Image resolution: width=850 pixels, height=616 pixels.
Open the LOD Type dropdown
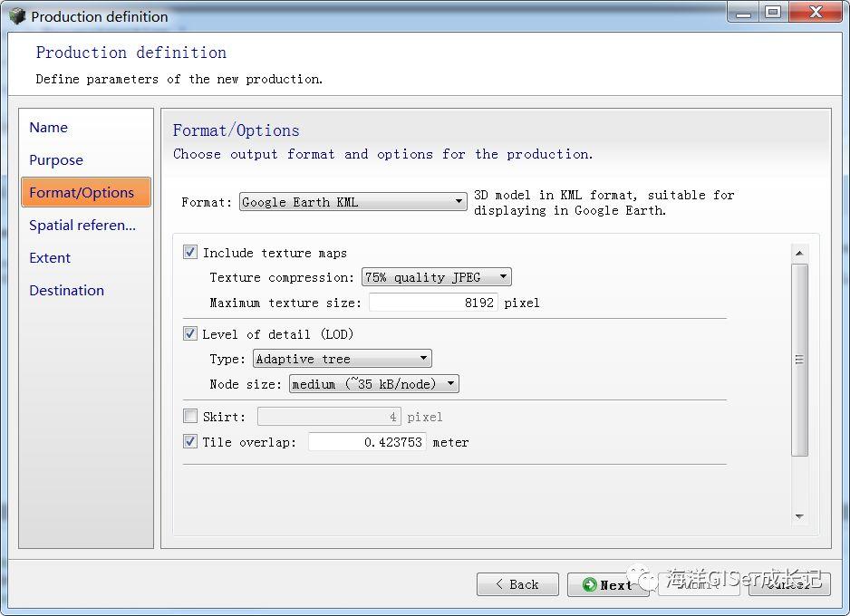(x=343, y=359)
